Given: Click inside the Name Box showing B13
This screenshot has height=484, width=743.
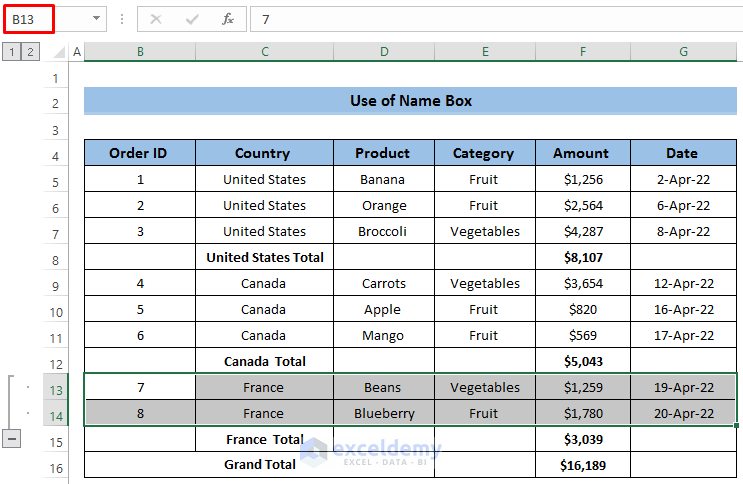Looking at the screenshot, I should [45, 19].
